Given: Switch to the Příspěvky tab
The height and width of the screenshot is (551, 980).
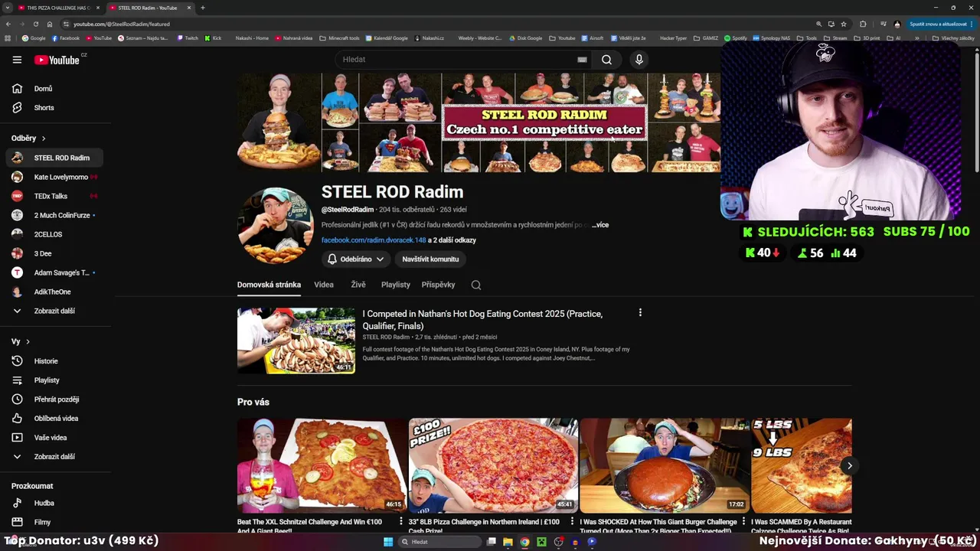Looking at the screenshot, I should coord(438,285).
